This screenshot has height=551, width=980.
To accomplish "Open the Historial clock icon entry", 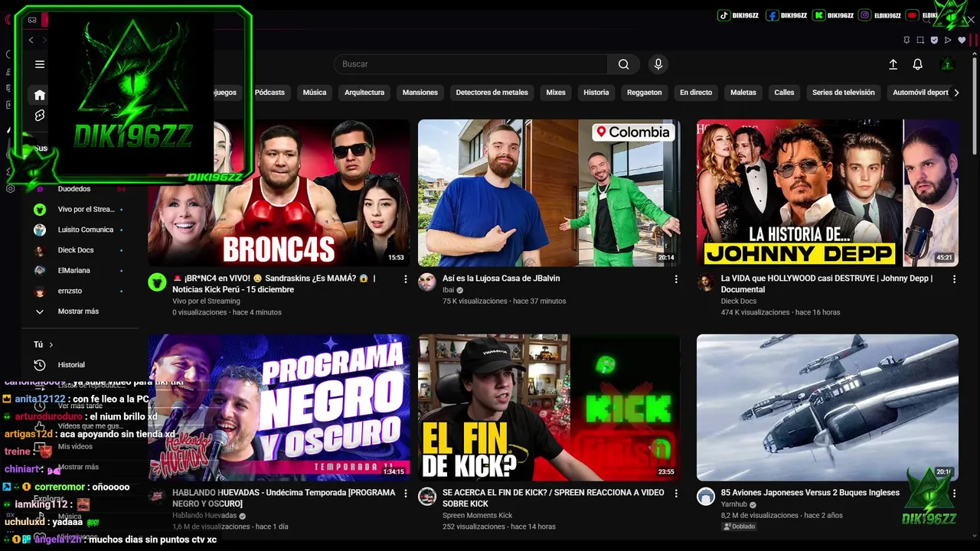I will 40,365.
